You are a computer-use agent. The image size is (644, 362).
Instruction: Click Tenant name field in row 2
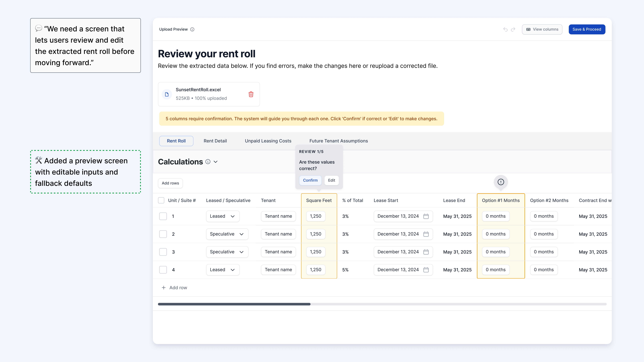click(x=278, y=234)
